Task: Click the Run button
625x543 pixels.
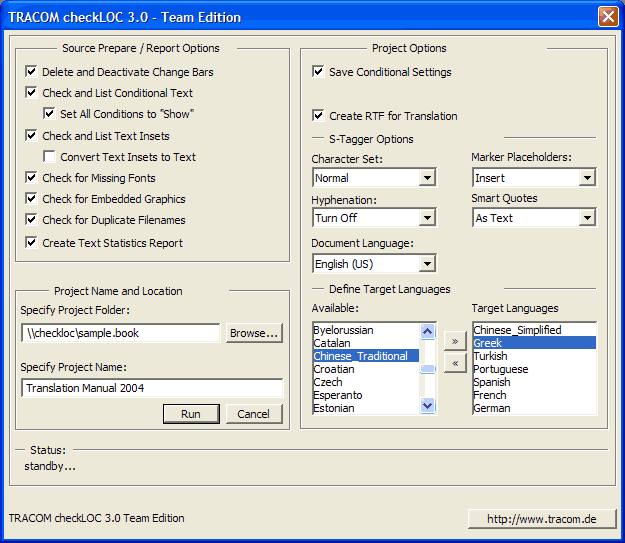Action: (191, 414)
